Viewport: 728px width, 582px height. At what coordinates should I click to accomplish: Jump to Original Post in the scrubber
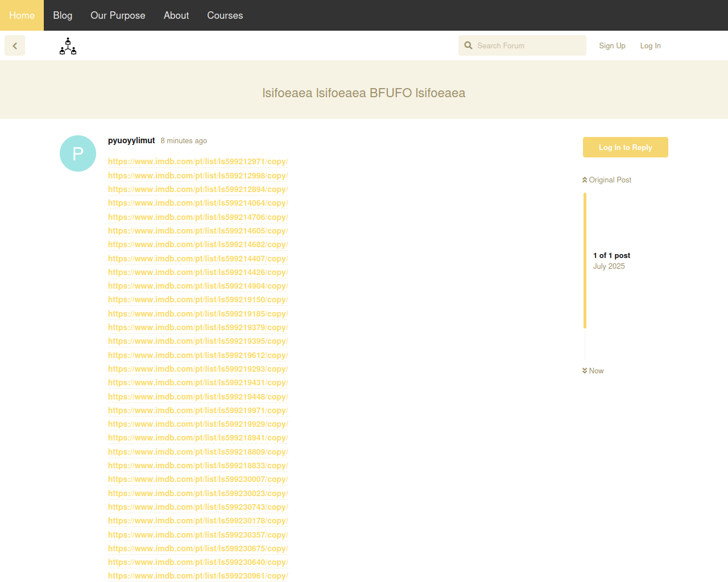coord(606,180)
